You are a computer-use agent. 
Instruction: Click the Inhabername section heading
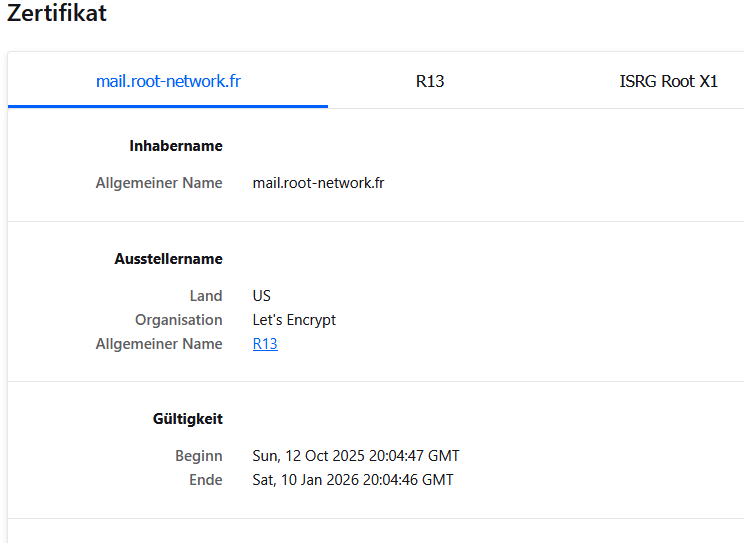coord(176,146)
